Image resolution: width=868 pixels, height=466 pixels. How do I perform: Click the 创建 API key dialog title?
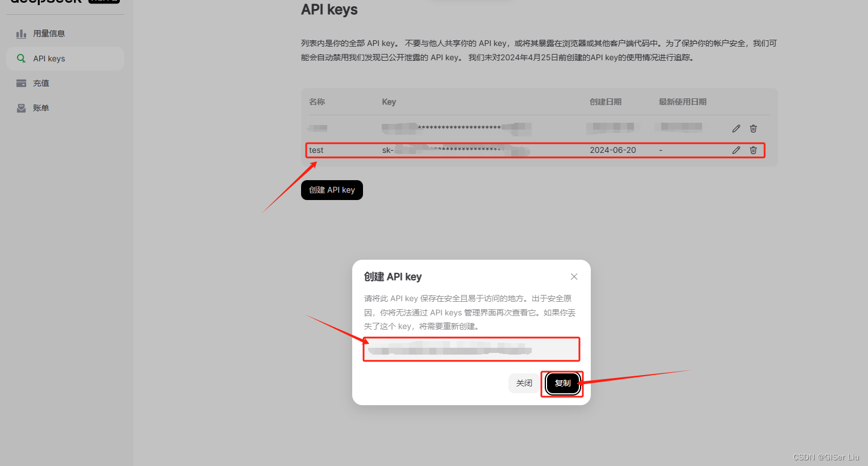pyautogui.click(x=393, y=277)
